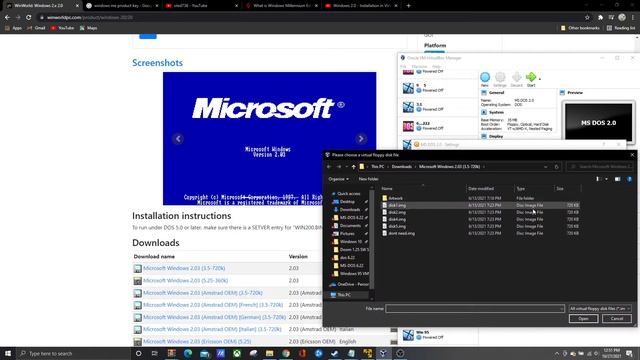
Task: Go back in file dialog navigation
Action: point(329,167)
